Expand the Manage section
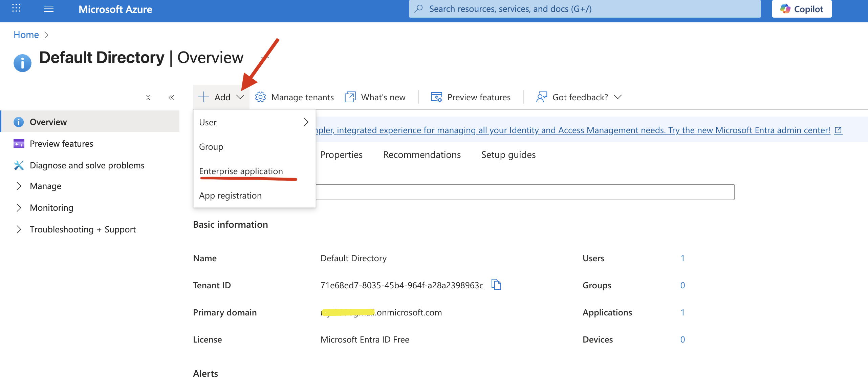Viewport: 868px width, 391px height. click(x=19, y=186)
